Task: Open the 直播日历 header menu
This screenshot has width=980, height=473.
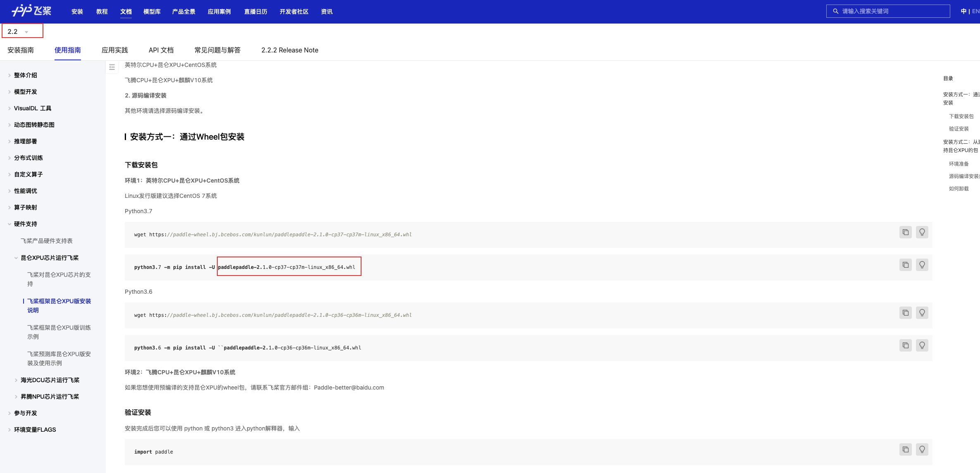Action: (x=256, y=12)
